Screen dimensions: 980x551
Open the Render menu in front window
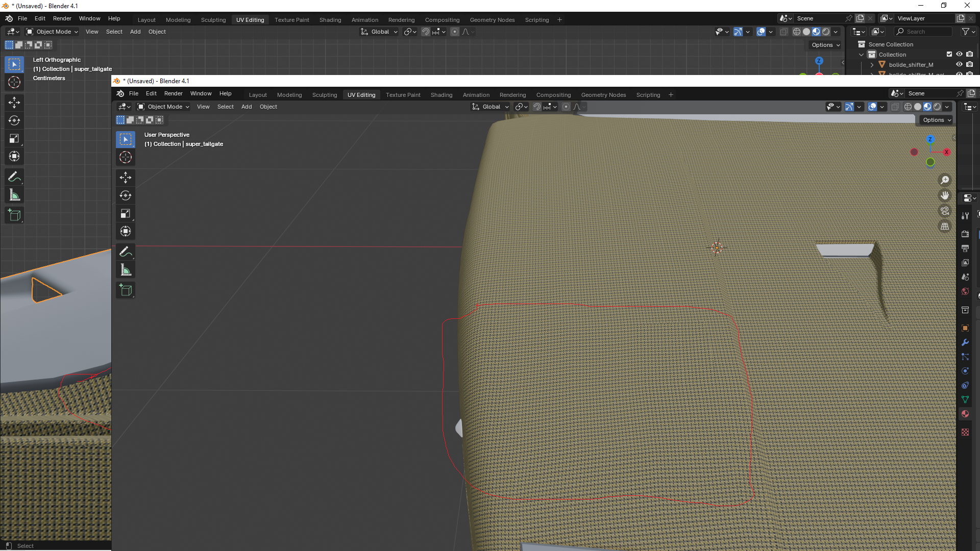coord(173,93)
